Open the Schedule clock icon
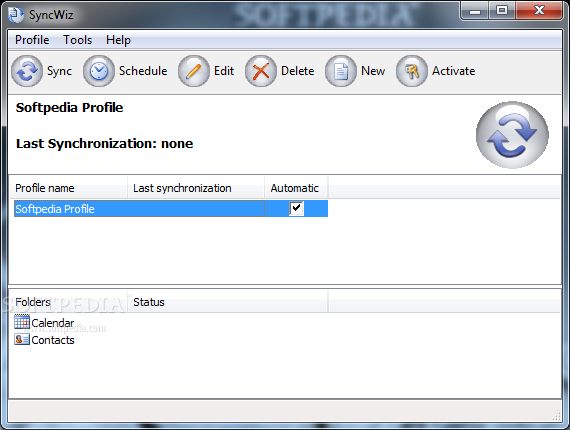This screenshot has height=430, width=570. [x=99, y=71]
